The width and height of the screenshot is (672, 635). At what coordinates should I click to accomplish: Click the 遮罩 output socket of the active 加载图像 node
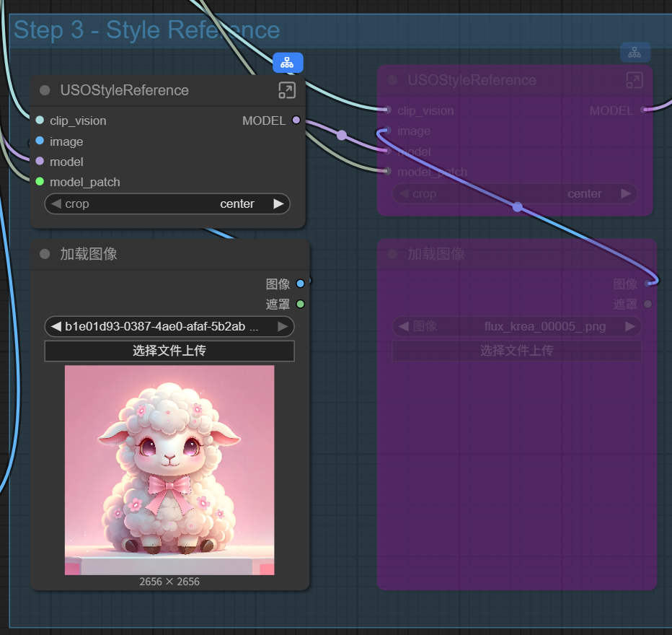[x=301, y=304]
